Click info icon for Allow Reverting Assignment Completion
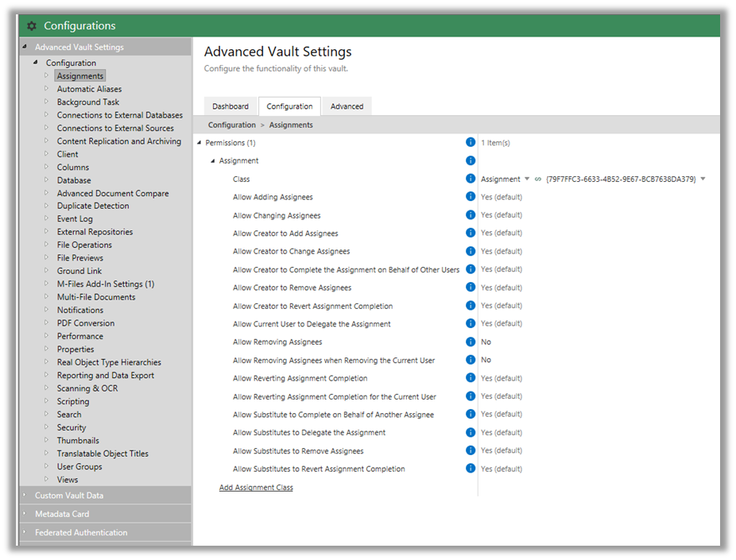 [471, 378]
